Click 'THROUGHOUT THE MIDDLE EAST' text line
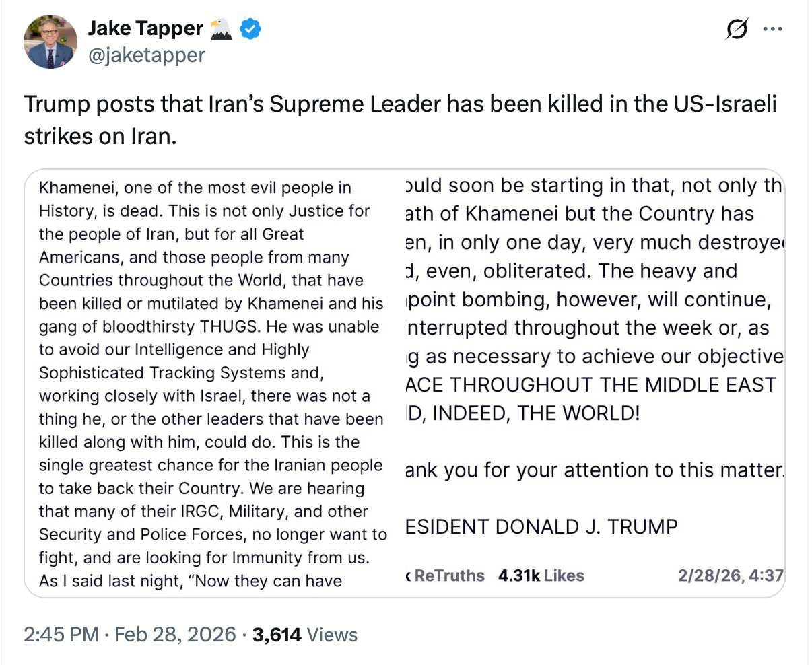Screen dimensions: 812x665 591,384
